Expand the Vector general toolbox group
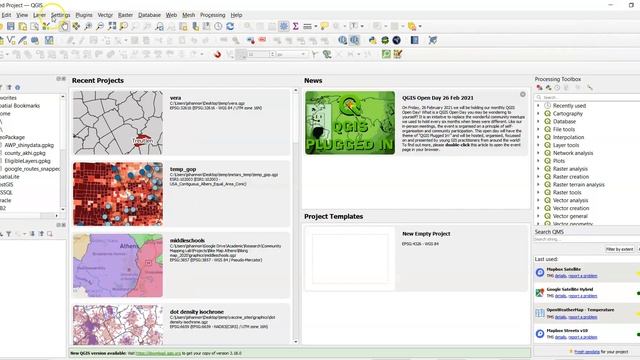The image size is (640, 360). [538, 216]
